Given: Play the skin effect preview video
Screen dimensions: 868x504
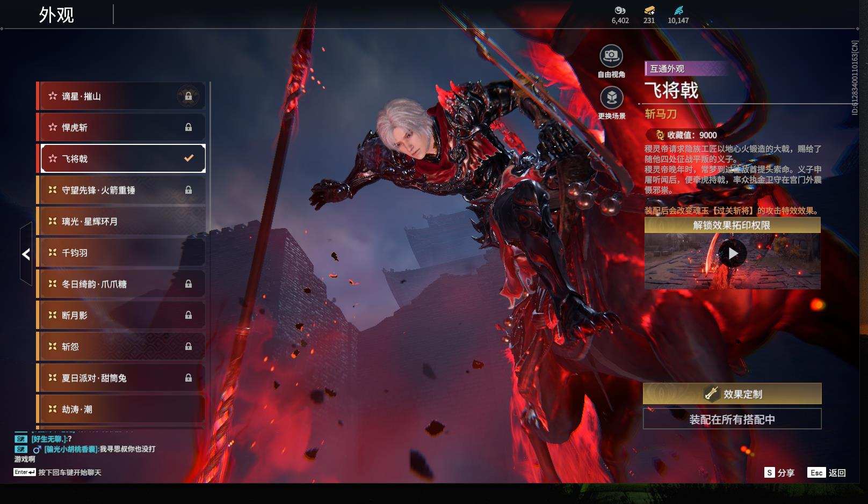Looking at the screenshot, I should point(733,253).
